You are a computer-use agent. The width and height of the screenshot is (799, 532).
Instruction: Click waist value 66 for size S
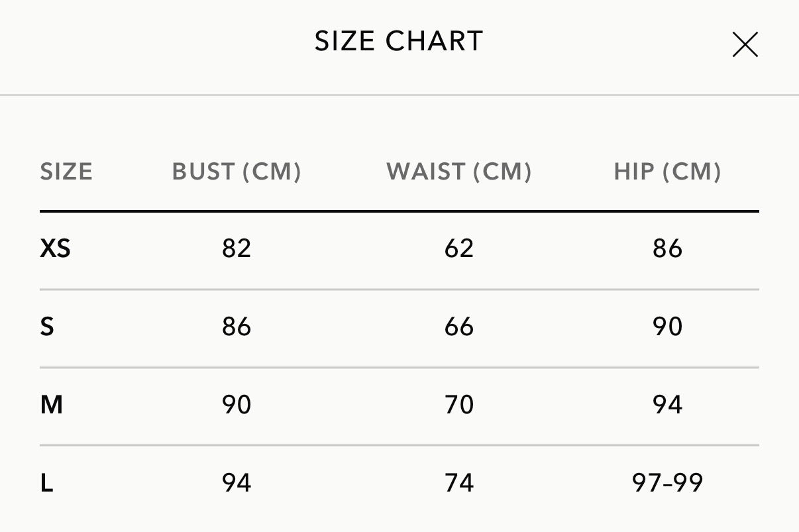459,327
